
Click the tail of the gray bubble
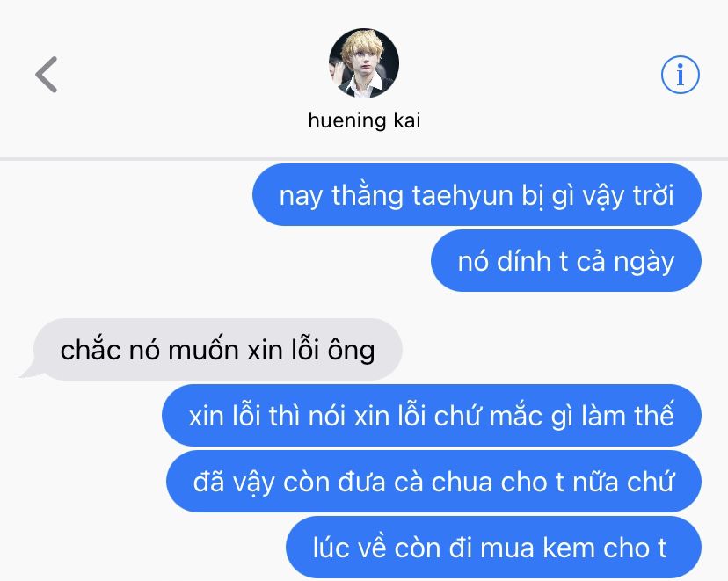click(29, 371)
